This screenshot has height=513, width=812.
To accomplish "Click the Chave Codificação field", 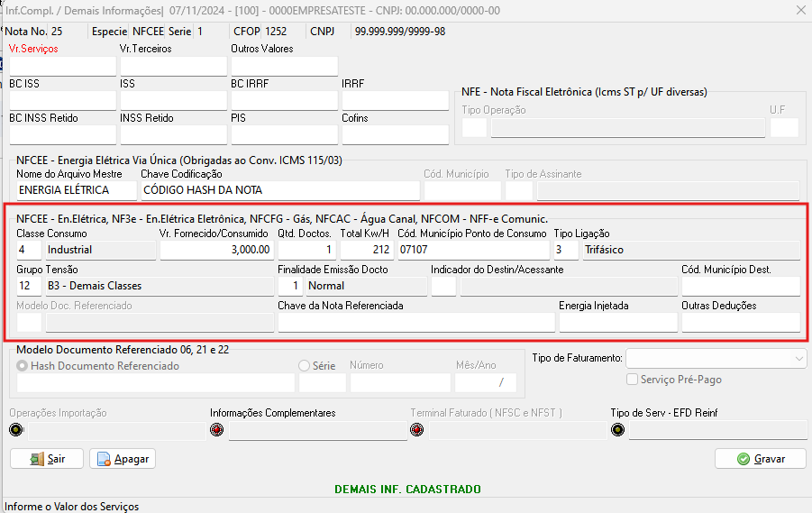I will coord(280,190).
